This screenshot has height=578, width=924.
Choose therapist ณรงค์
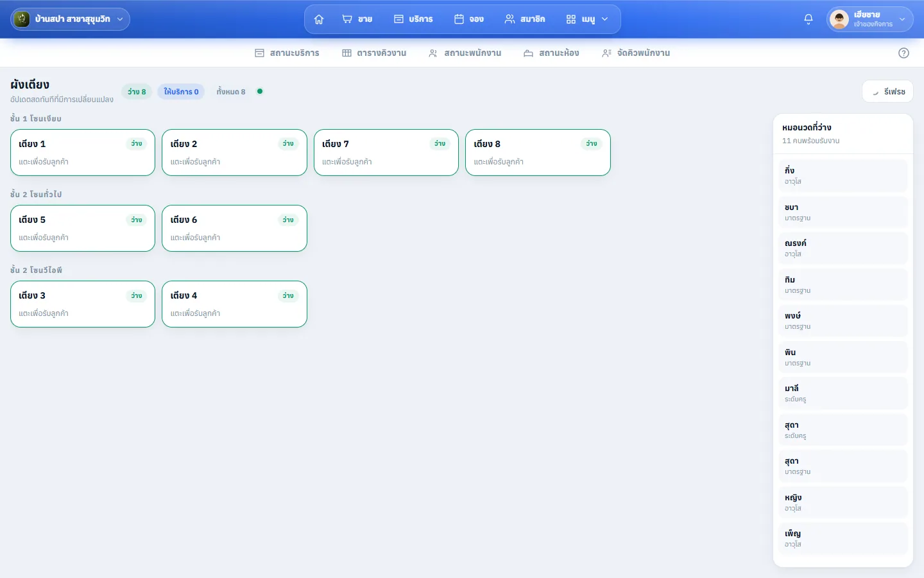tap(843, 249)
